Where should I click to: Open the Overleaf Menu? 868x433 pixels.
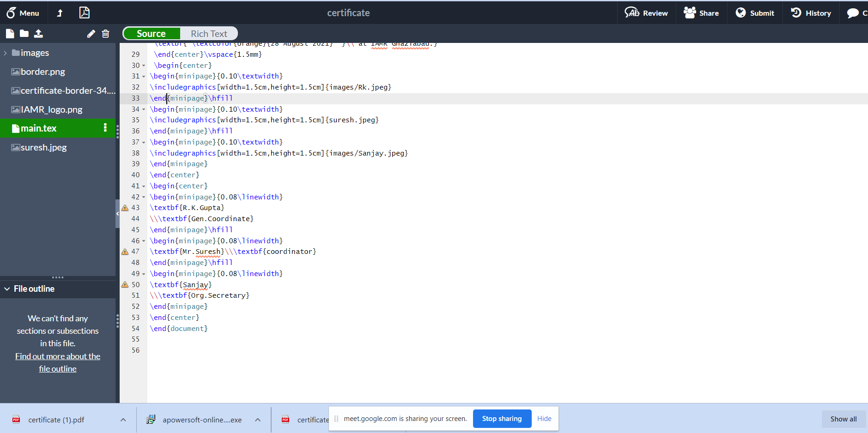[22, 13]
